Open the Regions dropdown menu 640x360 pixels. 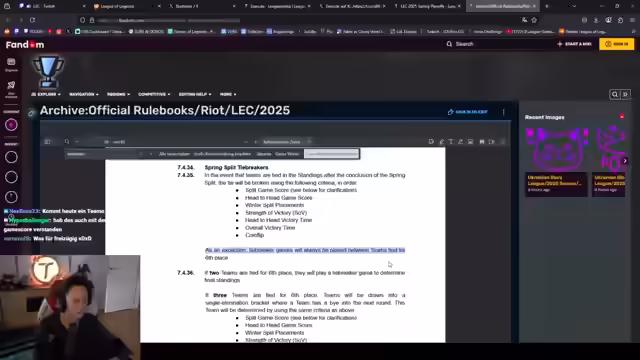[118, 94]
